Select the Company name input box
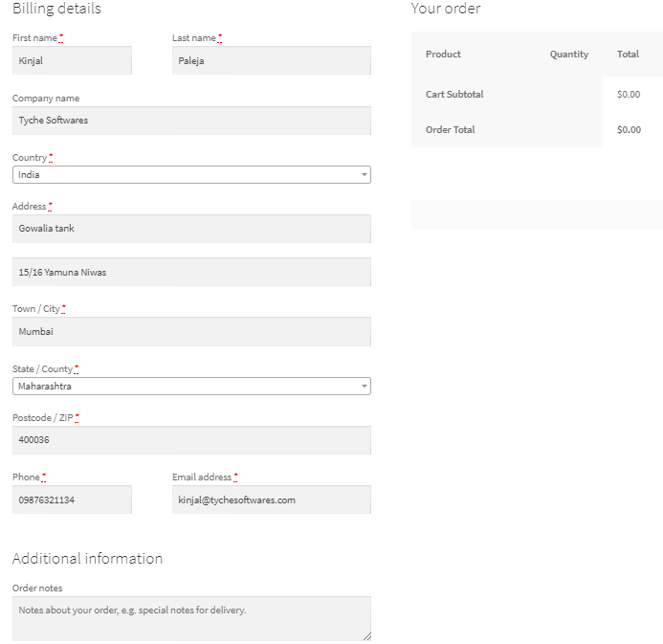The image size is (663, 644). (191, 121)
